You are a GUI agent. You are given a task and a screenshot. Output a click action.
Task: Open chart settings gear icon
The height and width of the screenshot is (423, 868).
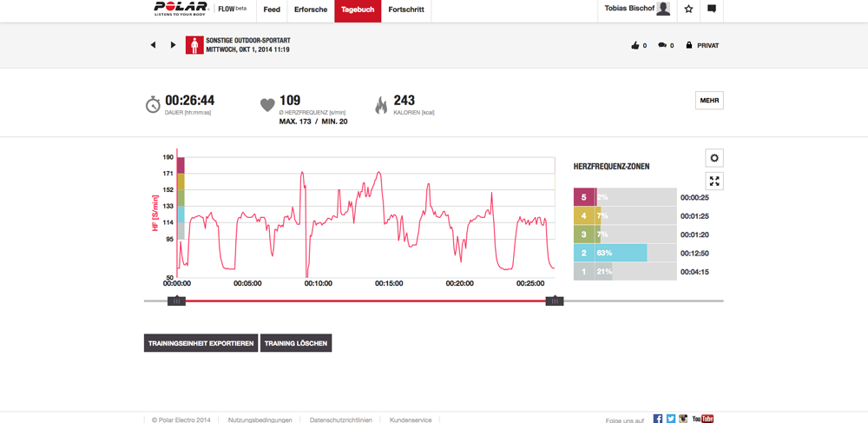pos(714,158)
